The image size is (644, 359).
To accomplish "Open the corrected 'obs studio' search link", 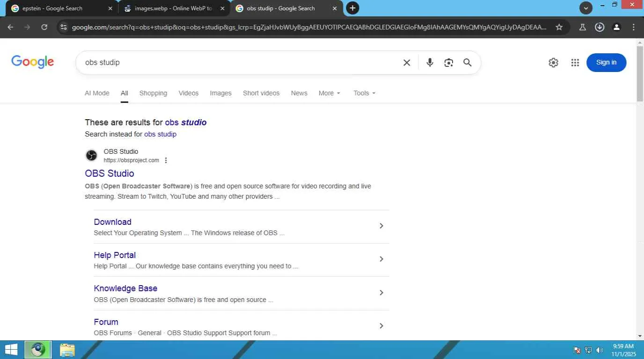I will point(186,122).
